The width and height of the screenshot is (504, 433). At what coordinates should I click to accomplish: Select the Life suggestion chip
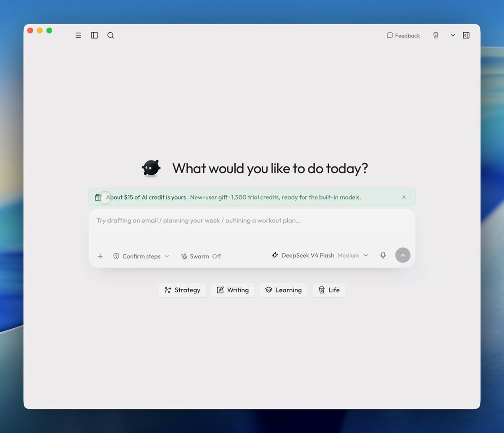329,290
